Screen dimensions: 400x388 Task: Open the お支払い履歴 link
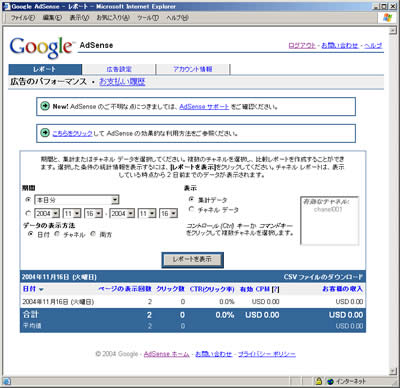pyautogui.click(x=122, y=82)
